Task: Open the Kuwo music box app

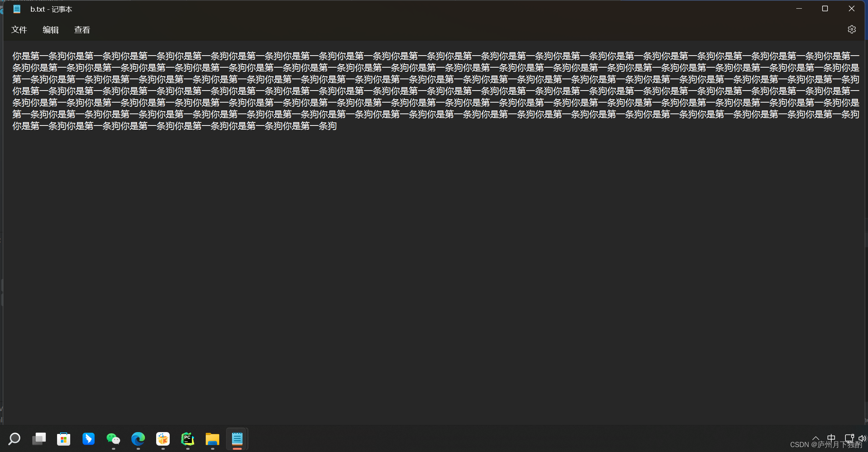Action: (163, 438)
